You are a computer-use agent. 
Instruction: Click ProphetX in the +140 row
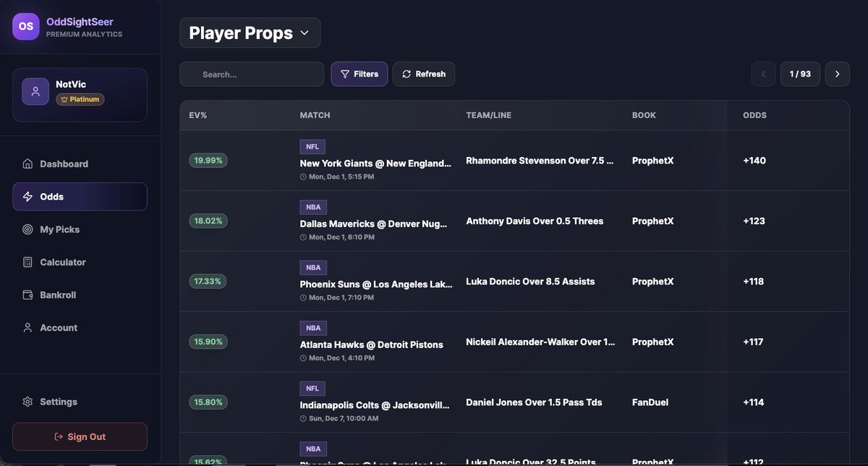[652, 161]
